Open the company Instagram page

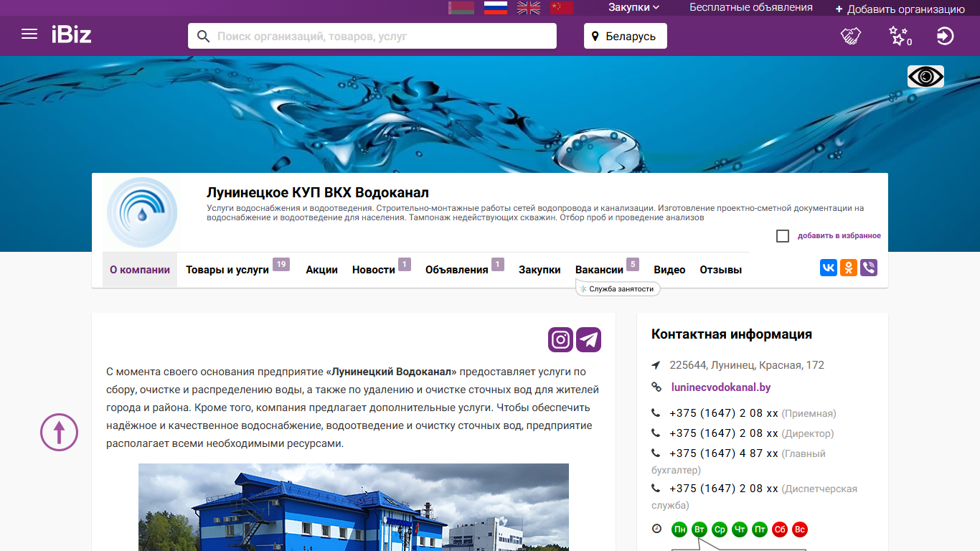(x=560, y=339)
